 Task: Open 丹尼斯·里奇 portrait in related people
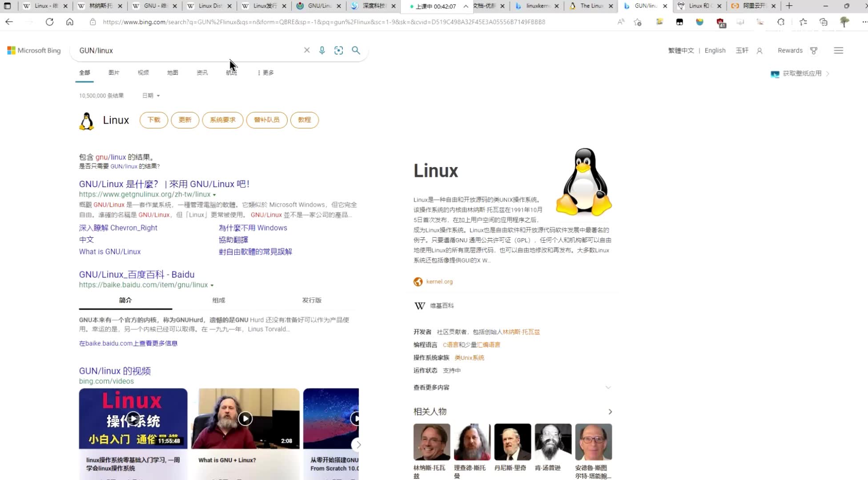point(513,442)
